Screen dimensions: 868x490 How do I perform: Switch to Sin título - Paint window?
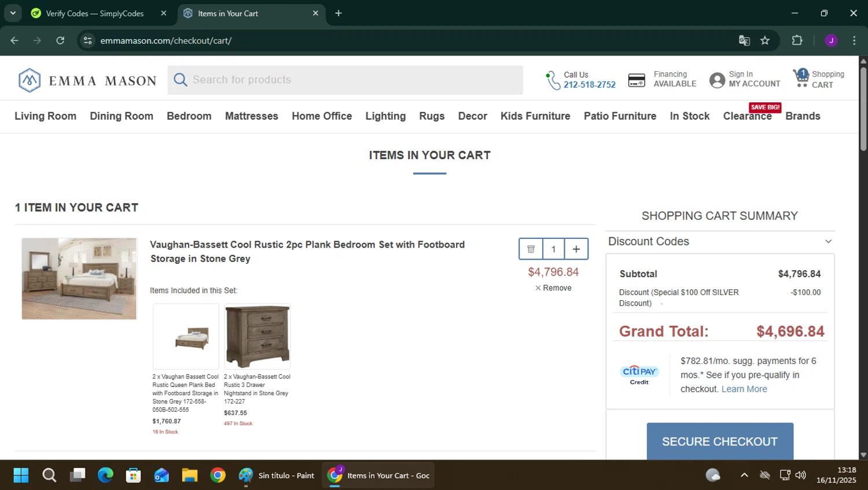click(277, 476)
